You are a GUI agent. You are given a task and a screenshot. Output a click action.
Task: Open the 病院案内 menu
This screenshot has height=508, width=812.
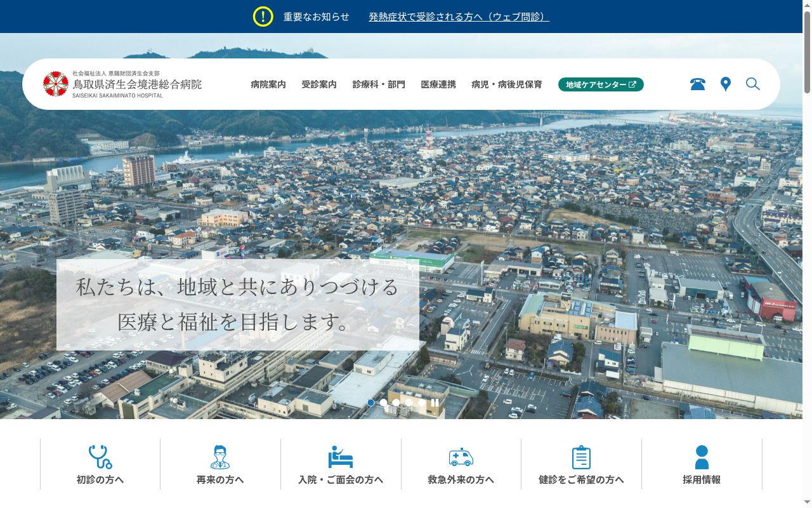click(x=268, y=84)
